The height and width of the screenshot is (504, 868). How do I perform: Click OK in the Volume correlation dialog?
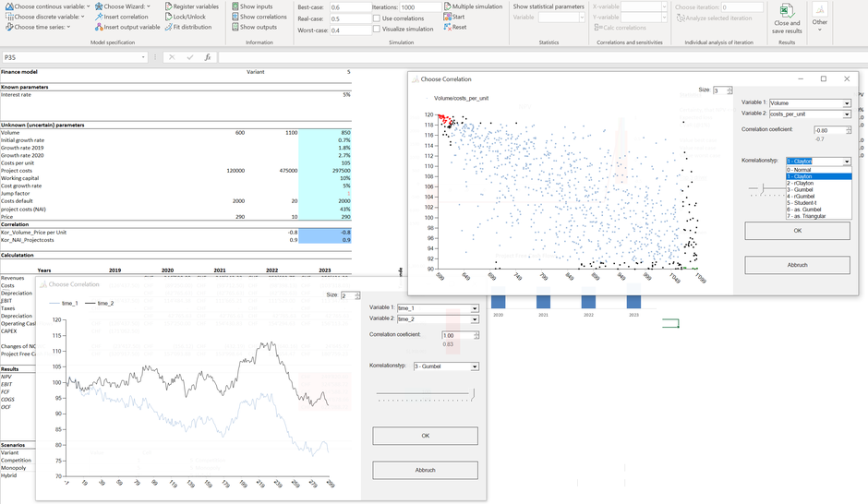point(797,231)
